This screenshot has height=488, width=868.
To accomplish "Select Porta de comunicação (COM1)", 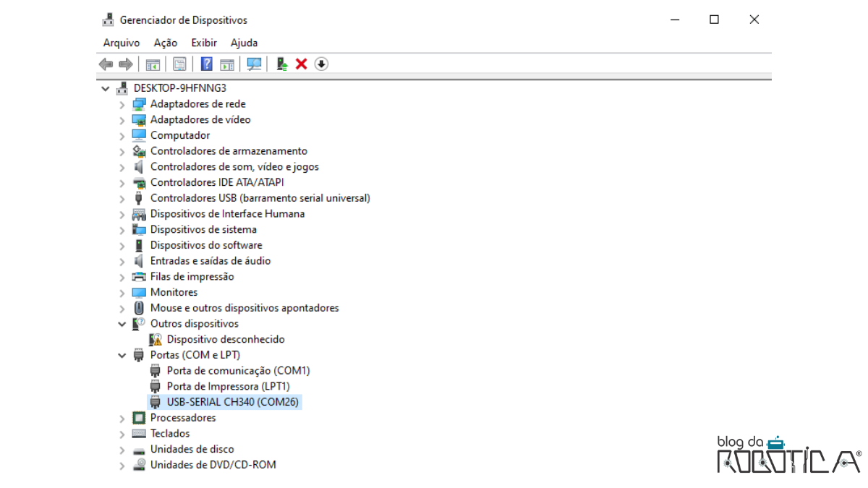I will coord(239,370).
